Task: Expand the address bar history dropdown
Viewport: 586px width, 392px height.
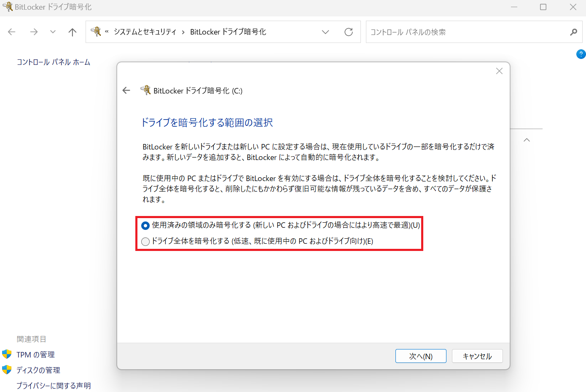Action: tap(325, 32)
